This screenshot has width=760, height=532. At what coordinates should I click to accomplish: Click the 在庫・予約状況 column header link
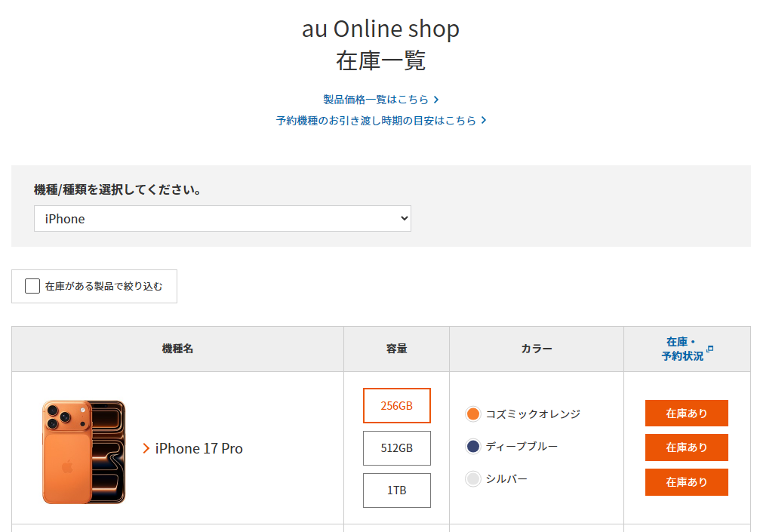click(682, 349)
